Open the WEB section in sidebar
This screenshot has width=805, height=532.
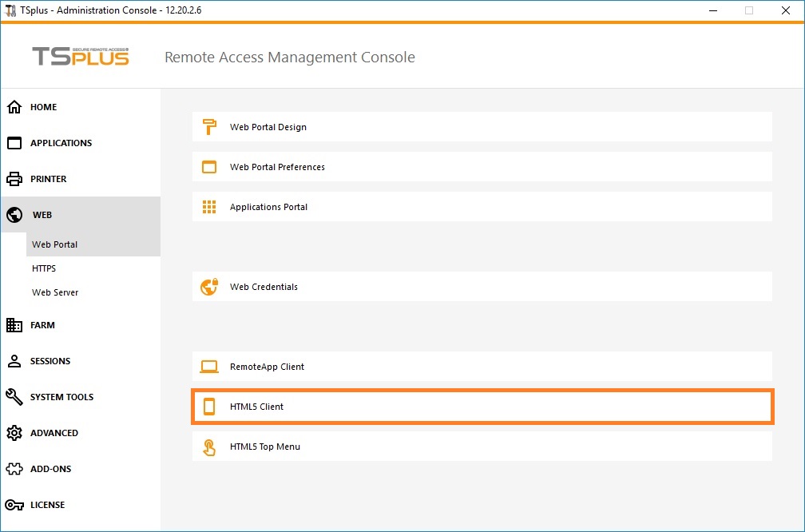[x=42, y=215]
